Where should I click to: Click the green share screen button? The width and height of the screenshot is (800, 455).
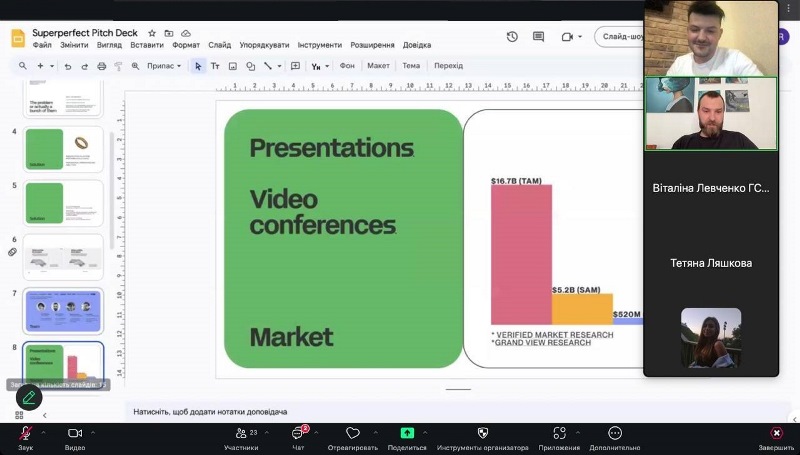[407, 433]
